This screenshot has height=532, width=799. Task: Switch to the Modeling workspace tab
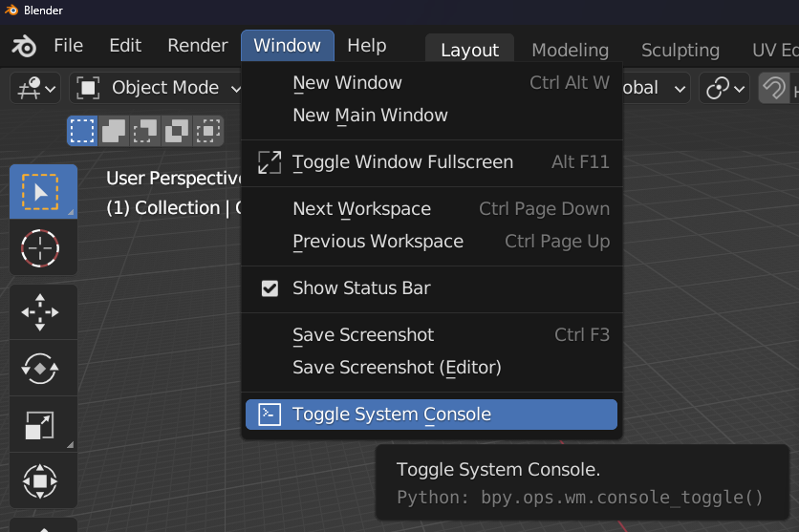tap(571, 50)
